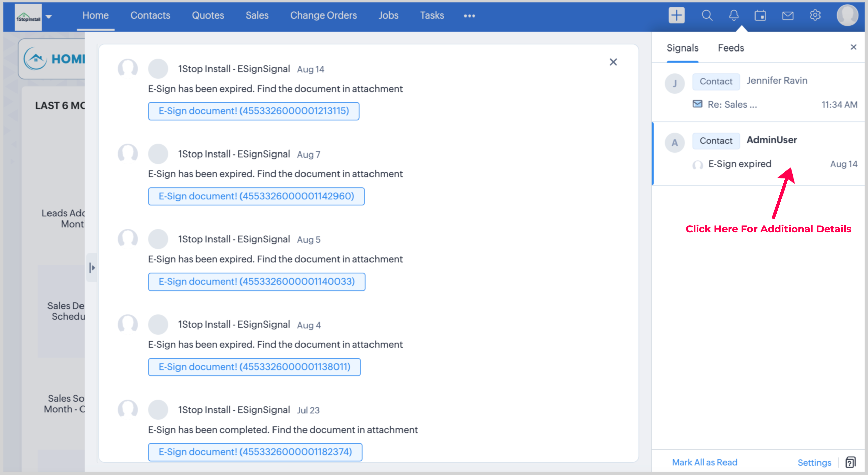Open the search magnifier icon

(x=707, y=15)
